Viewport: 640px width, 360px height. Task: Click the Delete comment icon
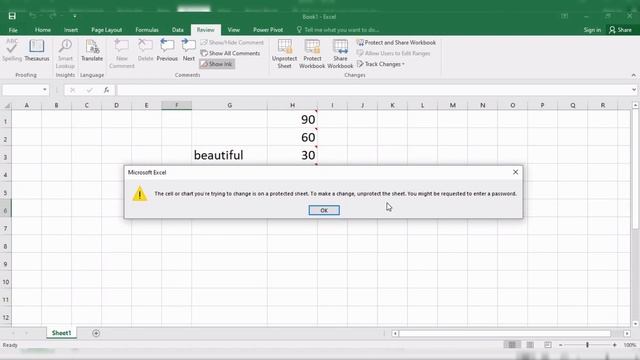coord(145,50)
